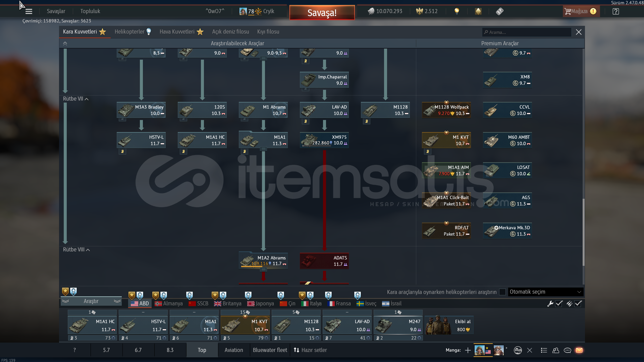Open the Savaşlar menu

56,11
